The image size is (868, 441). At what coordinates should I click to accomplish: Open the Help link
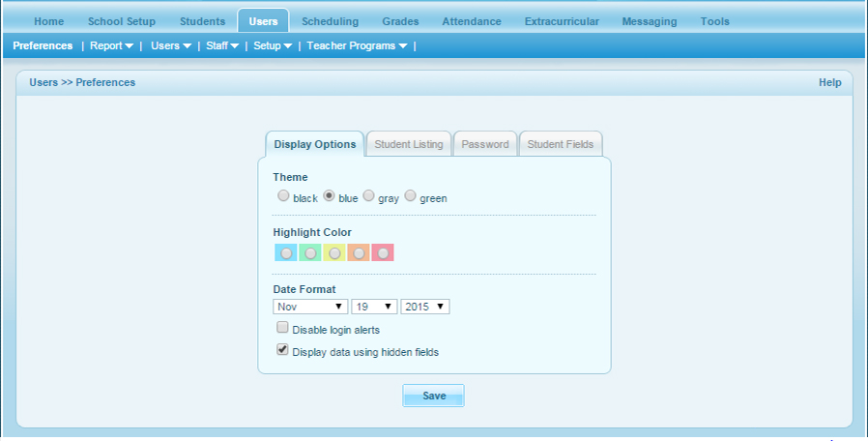pos(829,82)
